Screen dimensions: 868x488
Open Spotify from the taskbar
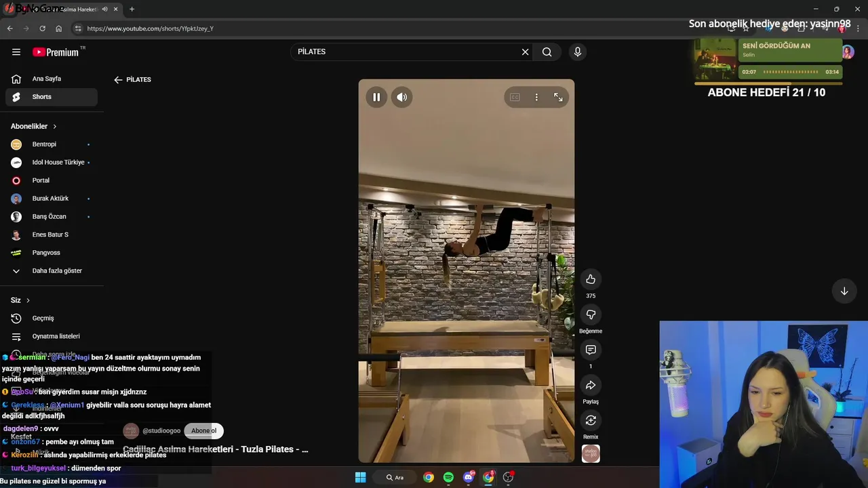(x=448, y=477)
